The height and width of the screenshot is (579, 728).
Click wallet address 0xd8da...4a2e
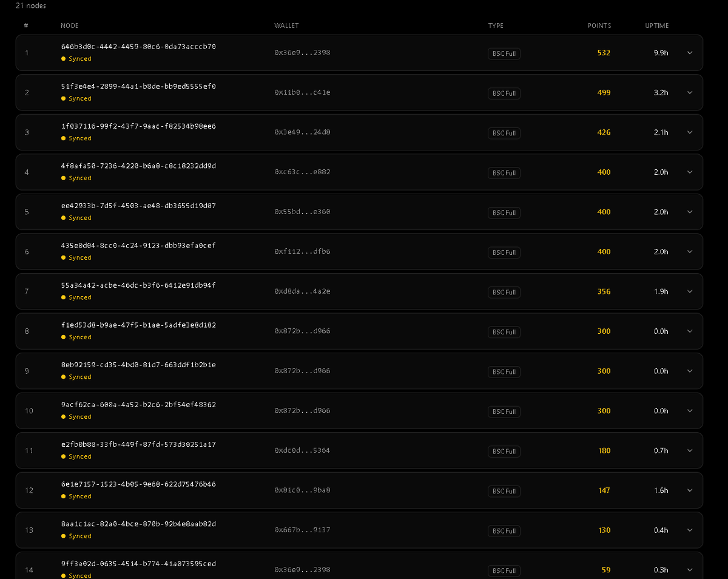click(302, 291)
